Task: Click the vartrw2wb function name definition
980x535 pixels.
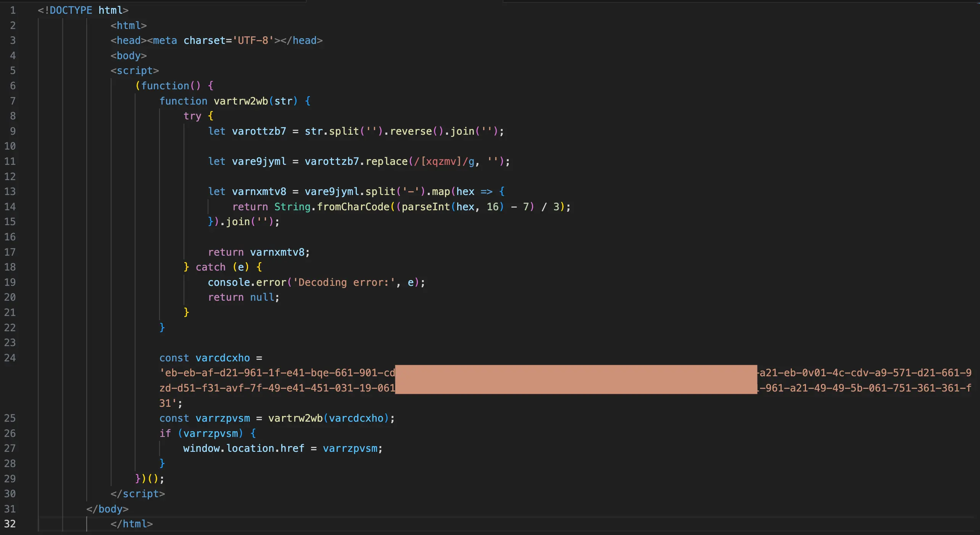Action: [x=240, y=101]
